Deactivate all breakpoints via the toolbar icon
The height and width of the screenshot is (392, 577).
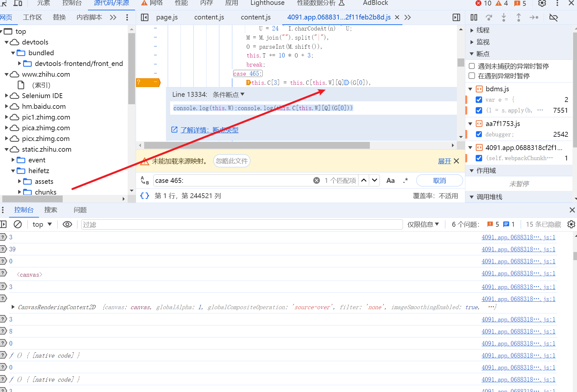553,18
